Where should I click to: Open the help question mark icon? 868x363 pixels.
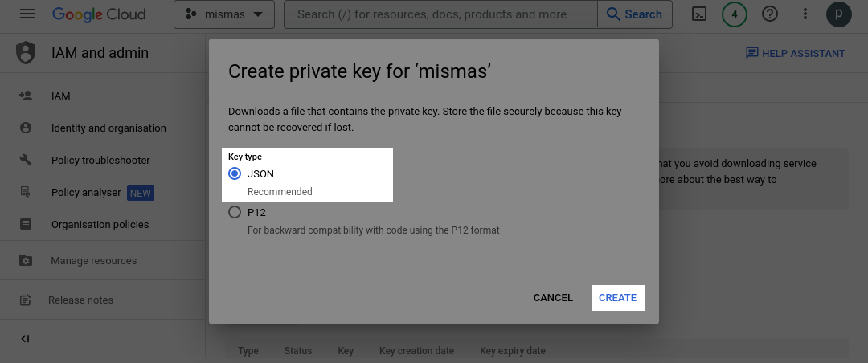[770, 14]
